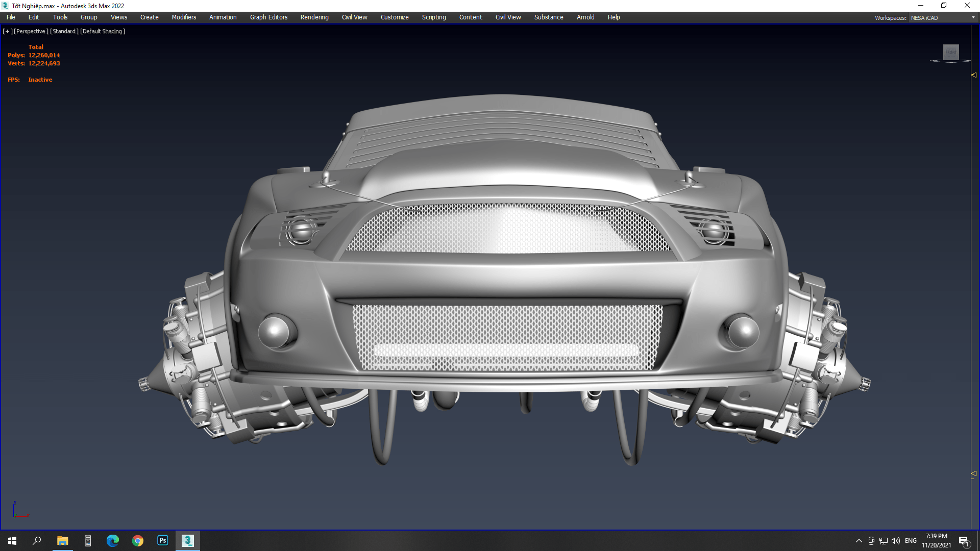Screen dimensions: 980x551
Task: Open the Modifiers menu
Action: pyautogui.click(x=184, y=17)
